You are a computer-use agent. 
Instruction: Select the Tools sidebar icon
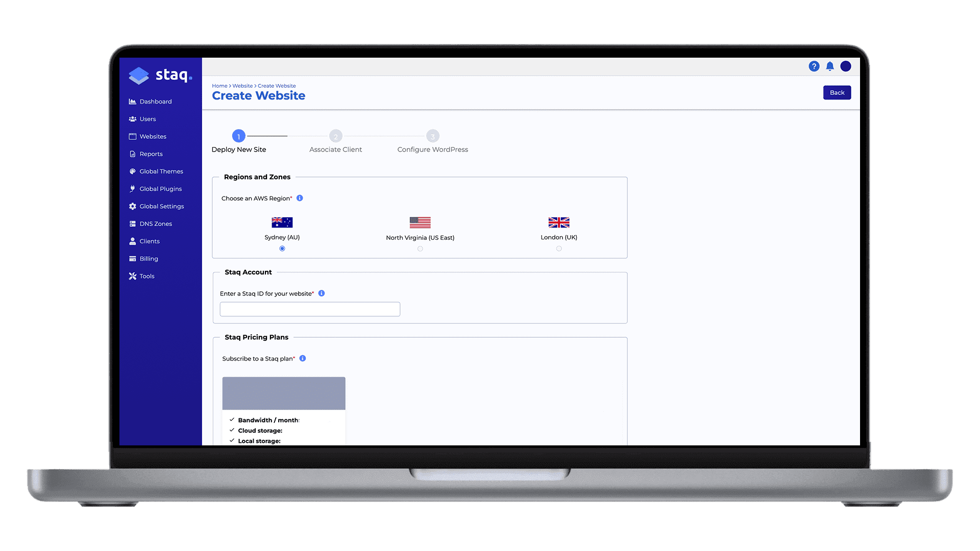click(x=133, y=275)
